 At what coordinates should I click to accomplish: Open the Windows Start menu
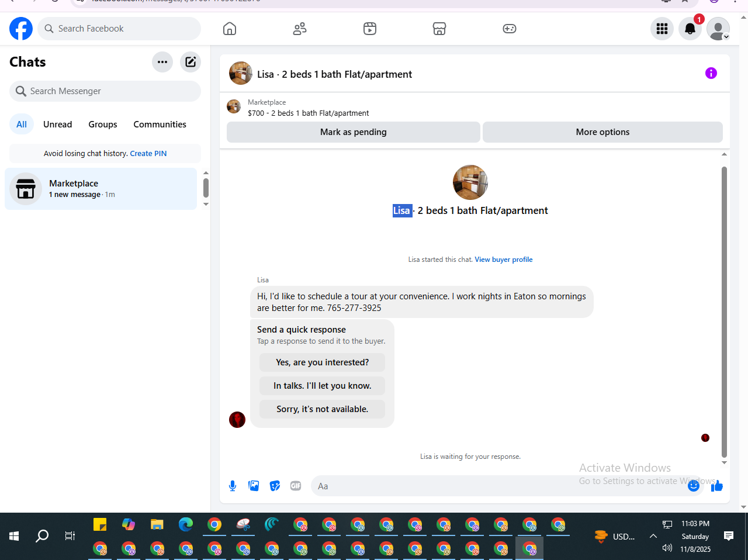click(14, 536)
